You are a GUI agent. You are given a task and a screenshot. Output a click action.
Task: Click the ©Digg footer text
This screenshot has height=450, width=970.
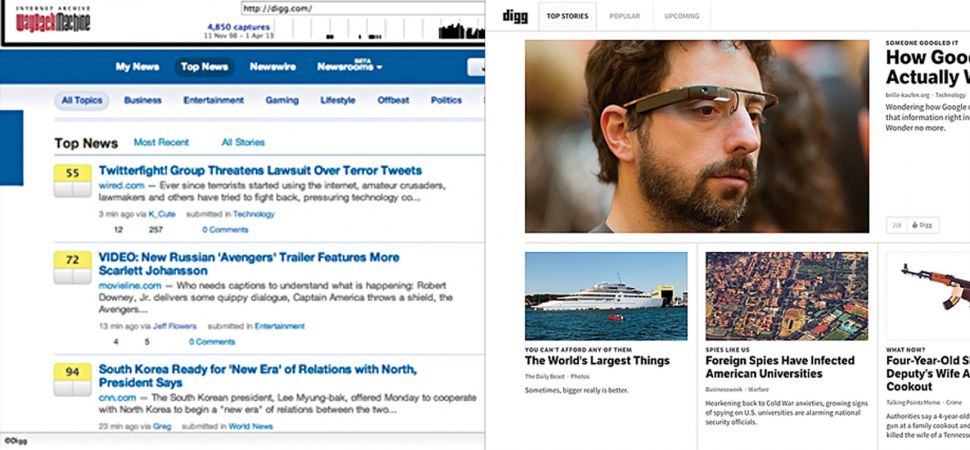coord(15,441)
